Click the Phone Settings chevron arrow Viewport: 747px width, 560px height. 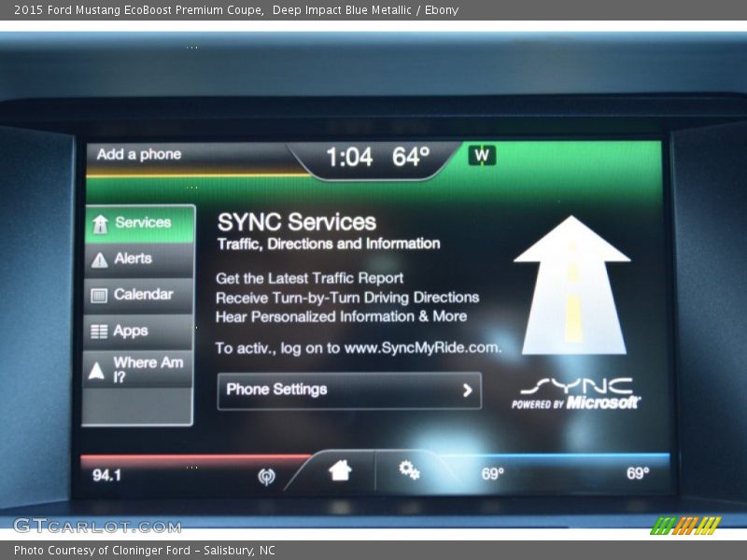(x=468, y=390)
